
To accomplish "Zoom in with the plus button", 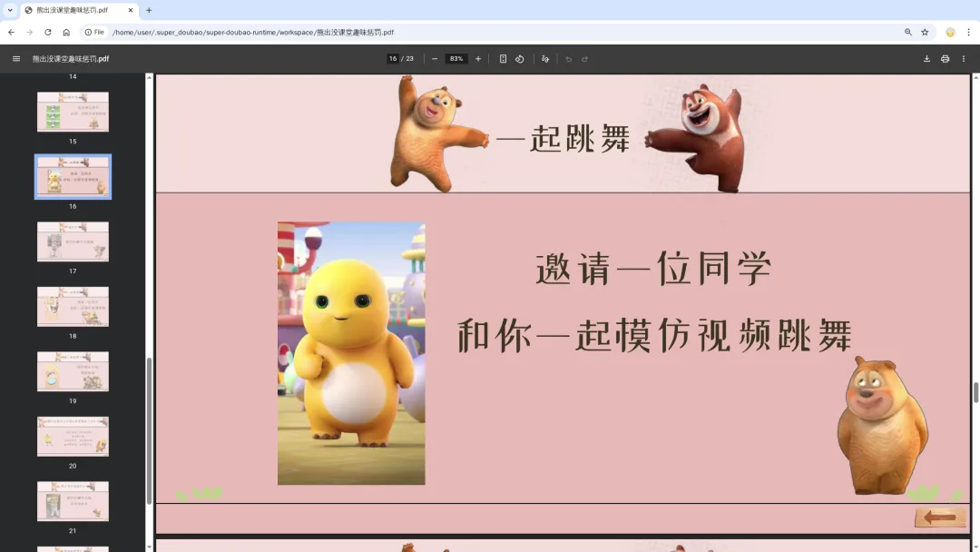I will coord(478,59).
